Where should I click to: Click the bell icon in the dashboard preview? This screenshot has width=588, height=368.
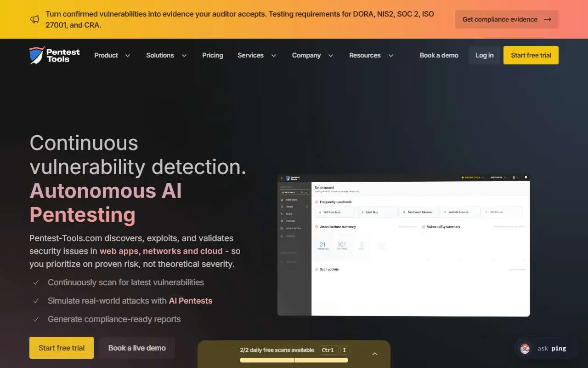point(526,177)
